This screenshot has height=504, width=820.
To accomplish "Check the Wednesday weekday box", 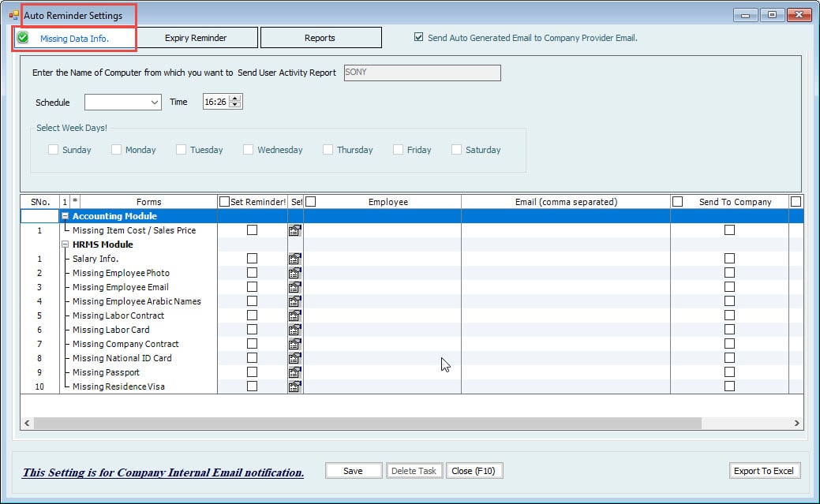I will click(x=248, y=150).
